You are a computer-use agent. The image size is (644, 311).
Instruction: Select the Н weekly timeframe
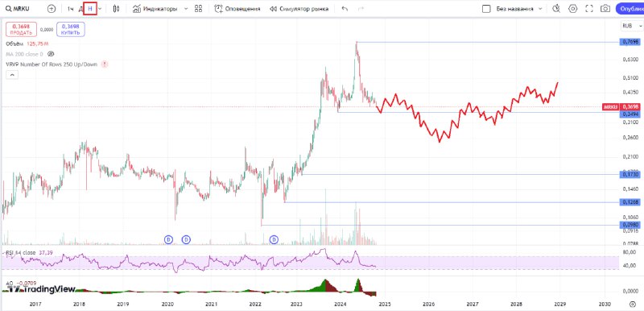[x=90, y=9]
